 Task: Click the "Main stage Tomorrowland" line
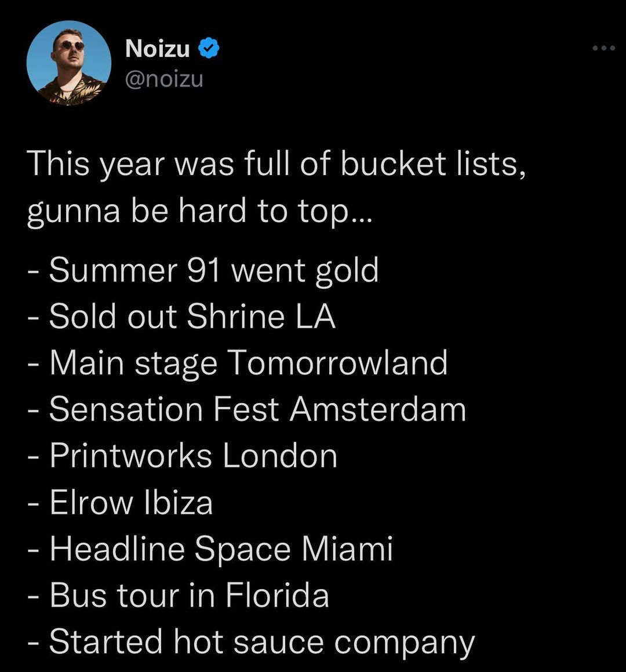click(x=238, y=363)
